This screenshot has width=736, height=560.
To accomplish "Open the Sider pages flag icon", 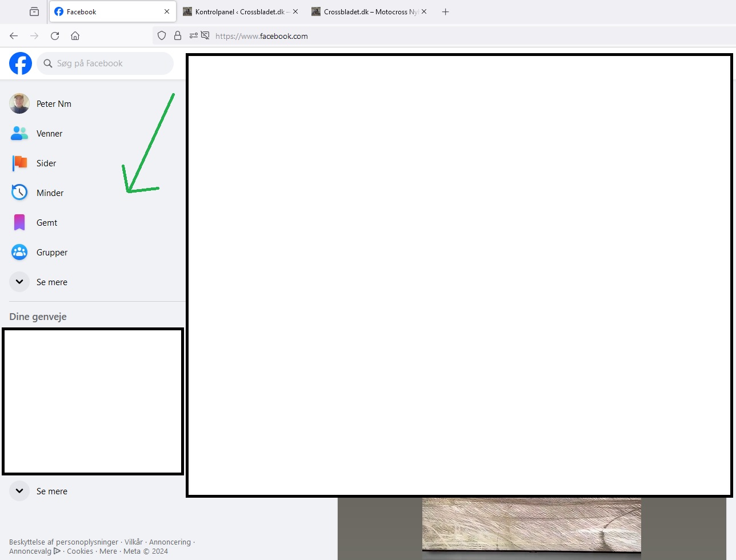I will pyautogui.click(x=19, y=163).
